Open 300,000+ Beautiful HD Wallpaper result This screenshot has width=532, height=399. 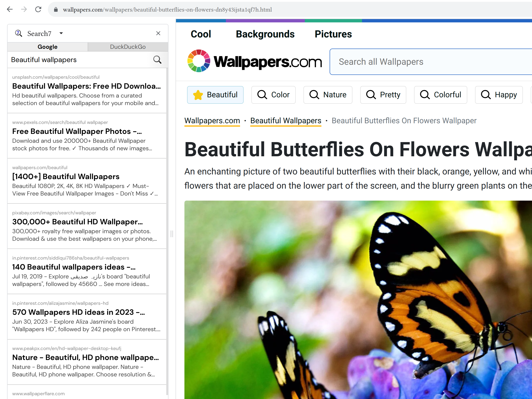(77, 222)
